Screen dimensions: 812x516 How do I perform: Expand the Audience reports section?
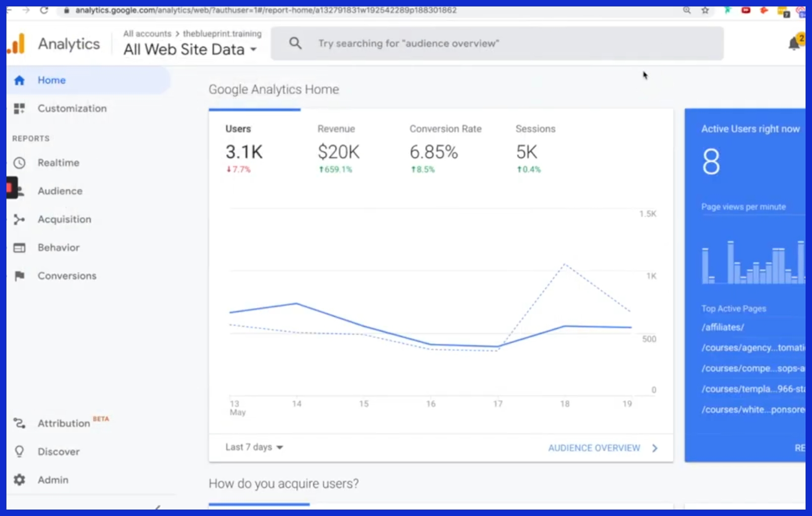pos(60,191)
